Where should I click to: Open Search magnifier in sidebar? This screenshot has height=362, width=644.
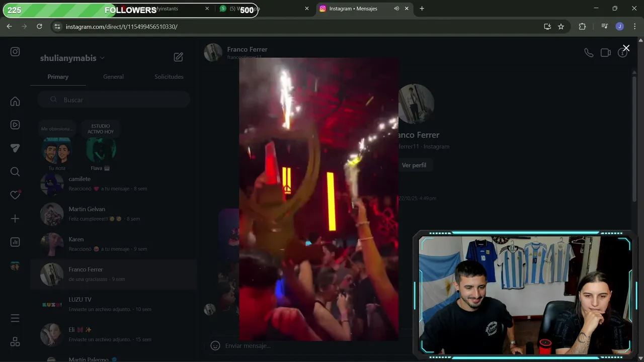(x=15, y=171)
